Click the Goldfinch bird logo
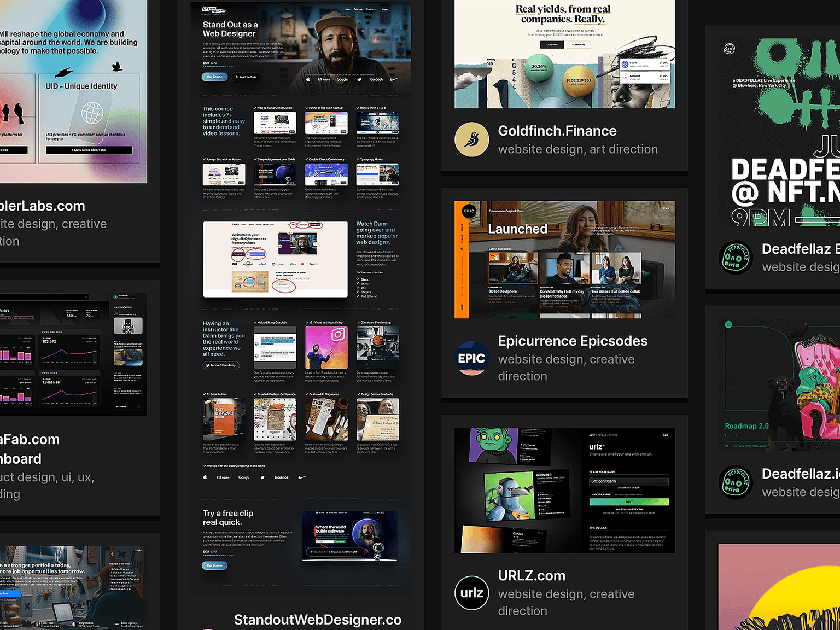840x630 pixels. pyautogui.click(x=471, y=139)
